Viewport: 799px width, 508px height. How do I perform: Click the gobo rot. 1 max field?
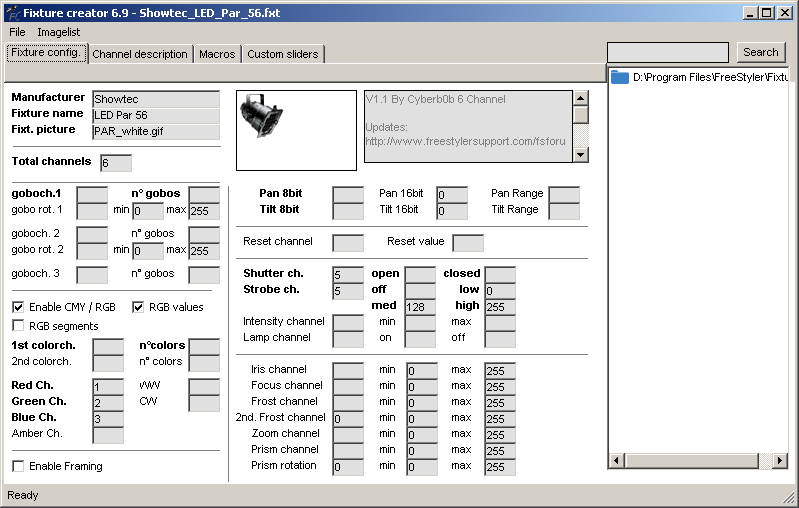tap(204, 211)
